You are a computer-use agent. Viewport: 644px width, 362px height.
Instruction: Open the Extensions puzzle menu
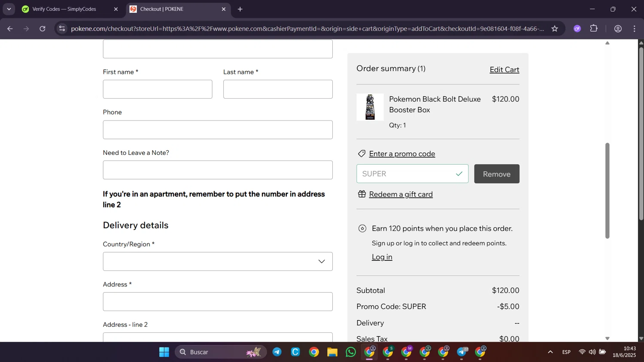[594, 29]
